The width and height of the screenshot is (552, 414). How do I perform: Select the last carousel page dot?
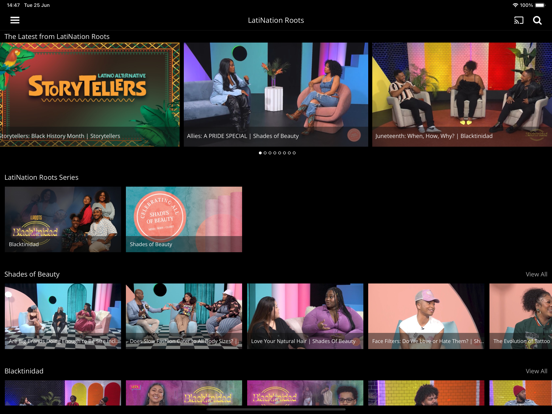click(294, 153)
